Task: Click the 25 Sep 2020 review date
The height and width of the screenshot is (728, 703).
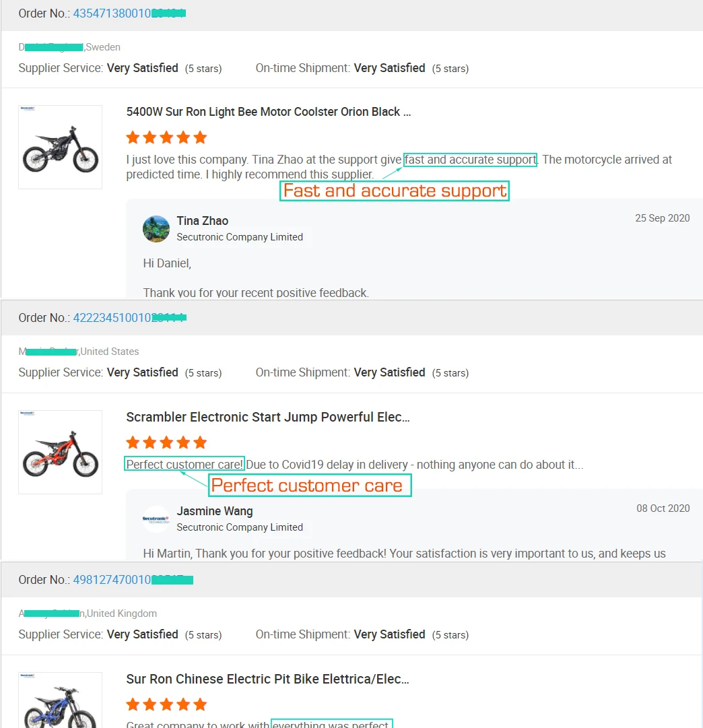Action: pos(662,218)
